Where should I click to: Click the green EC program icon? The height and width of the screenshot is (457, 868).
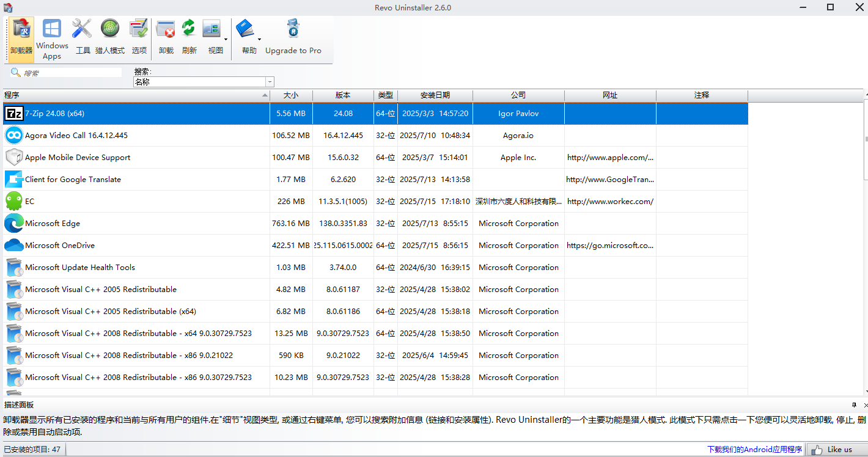click(x=13, y=202)
